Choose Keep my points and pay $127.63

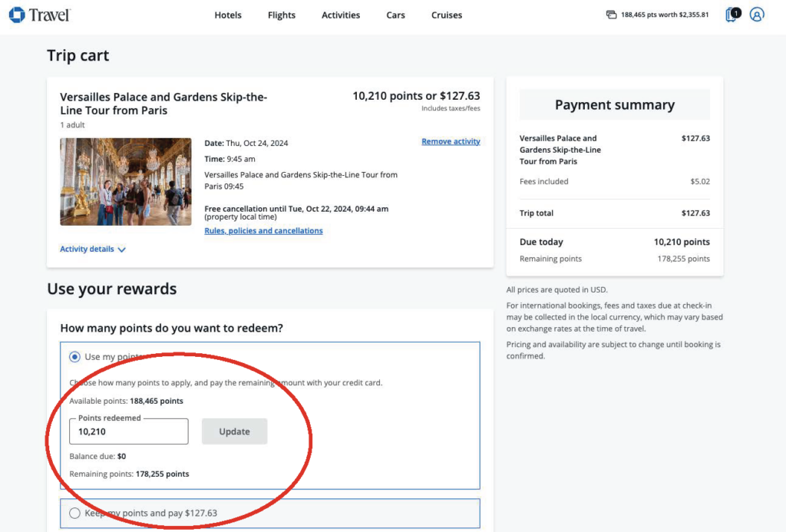click(x=74, y=513)
